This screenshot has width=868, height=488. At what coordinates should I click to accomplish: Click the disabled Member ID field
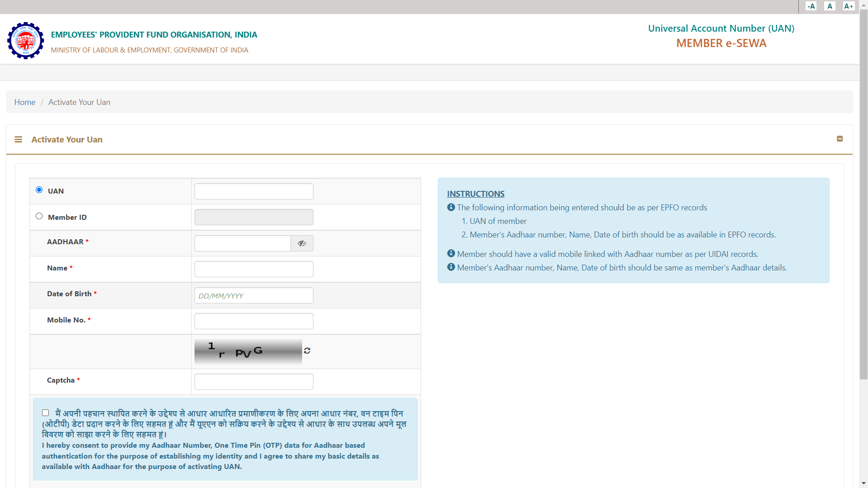tap(254, 217)
